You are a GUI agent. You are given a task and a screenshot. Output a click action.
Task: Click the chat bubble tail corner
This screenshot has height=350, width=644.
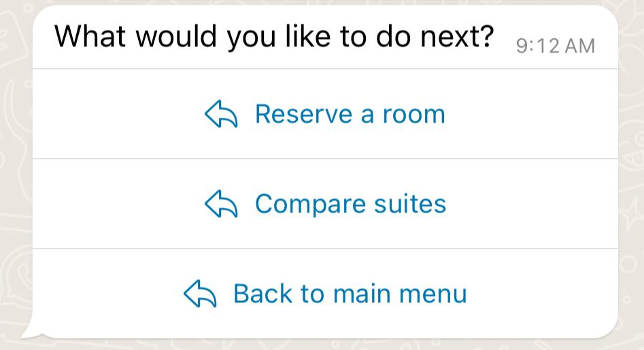point(31,330)
